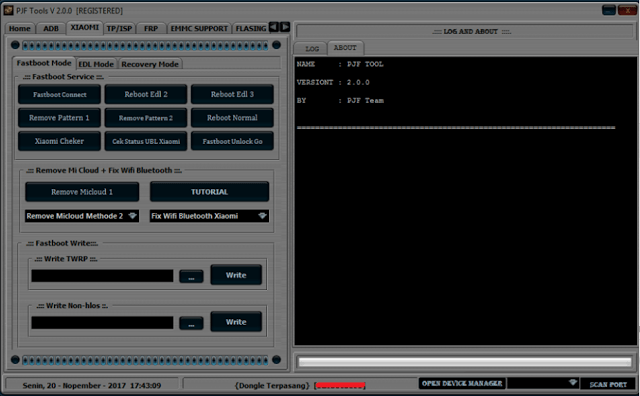Switch to EDL Mode sub-tab

(96, 64)
